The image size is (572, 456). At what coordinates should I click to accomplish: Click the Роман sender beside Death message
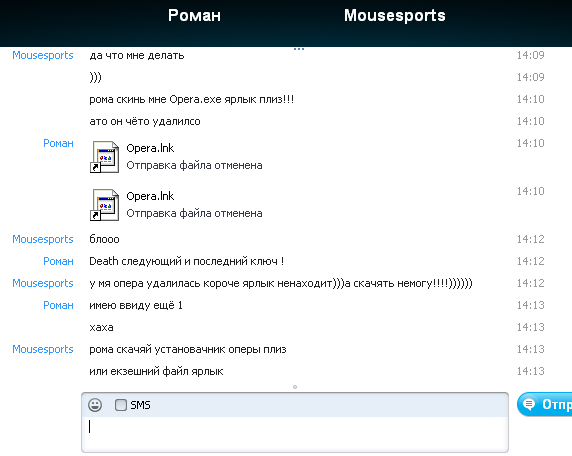[x=58, y=261]
